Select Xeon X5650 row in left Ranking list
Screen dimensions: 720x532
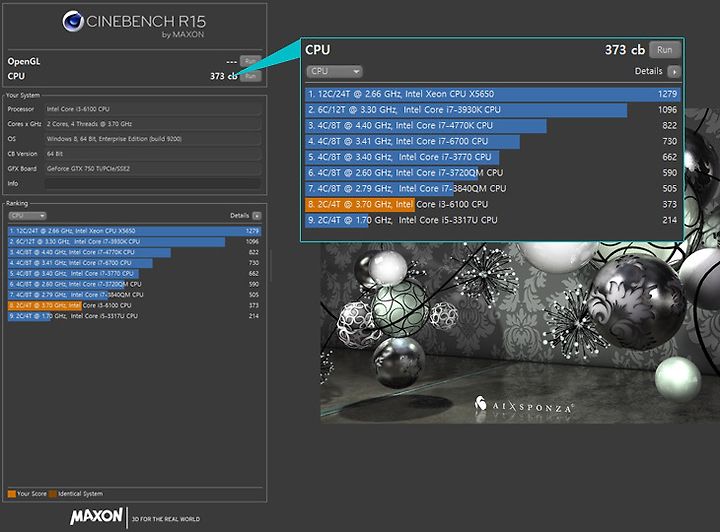pyautogui.click(x=135, y=231)
